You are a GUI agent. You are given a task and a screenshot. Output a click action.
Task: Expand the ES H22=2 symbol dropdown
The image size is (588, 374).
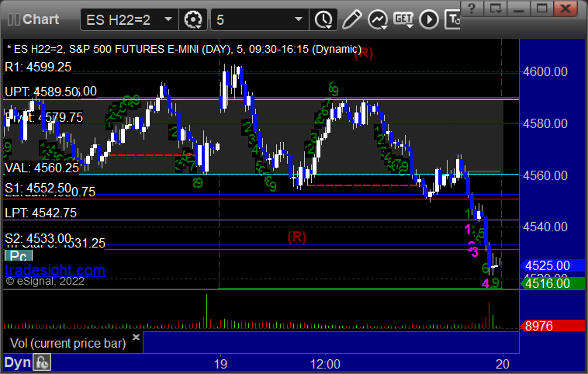pos(168,19)
